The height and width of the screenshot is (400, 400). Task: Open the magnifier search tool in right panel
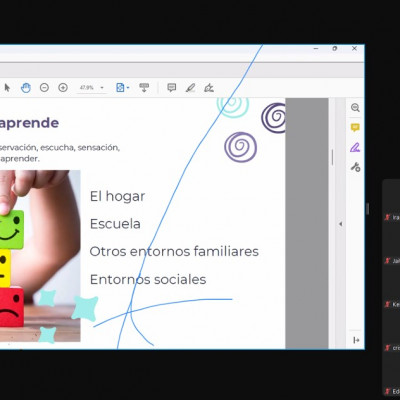tap(355, 107)
